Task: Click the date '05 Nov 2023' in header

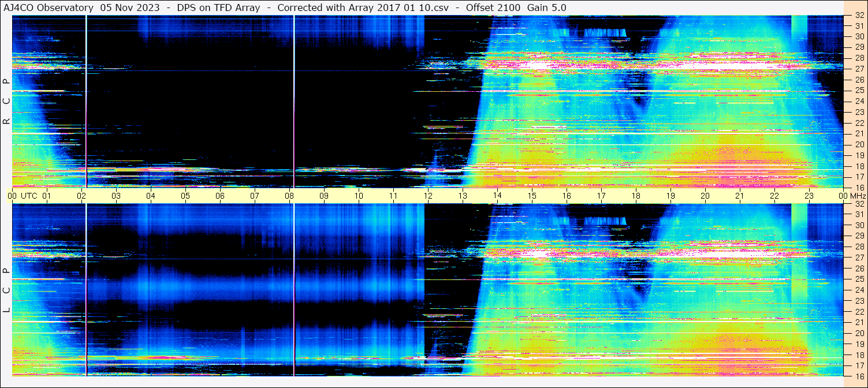Action: (x=131, y=8)
